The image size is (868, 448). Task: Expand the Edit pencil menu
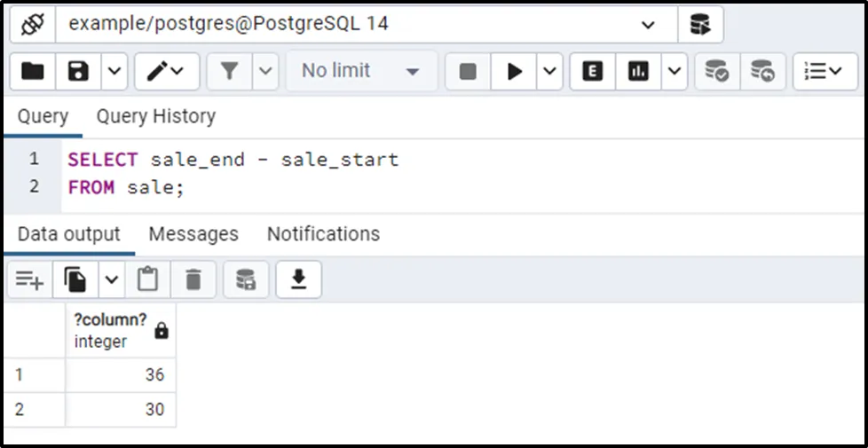coord(166,72)
